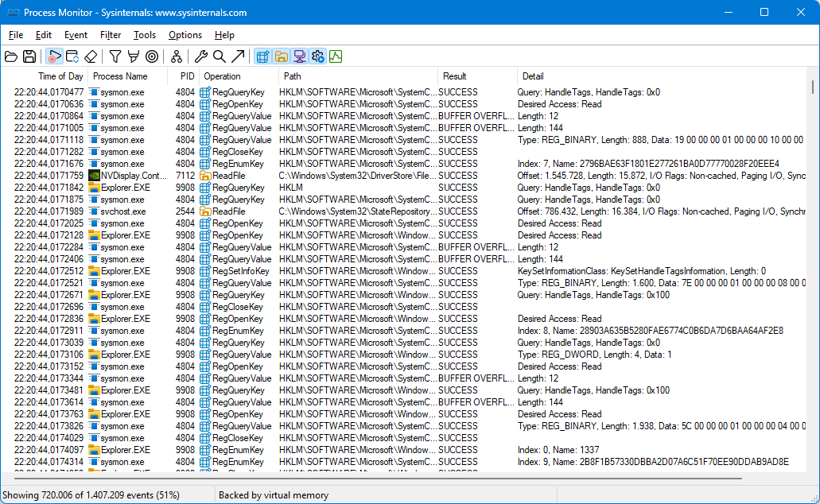Click 'Backed by virtual memory' status text

click(274, 495)
